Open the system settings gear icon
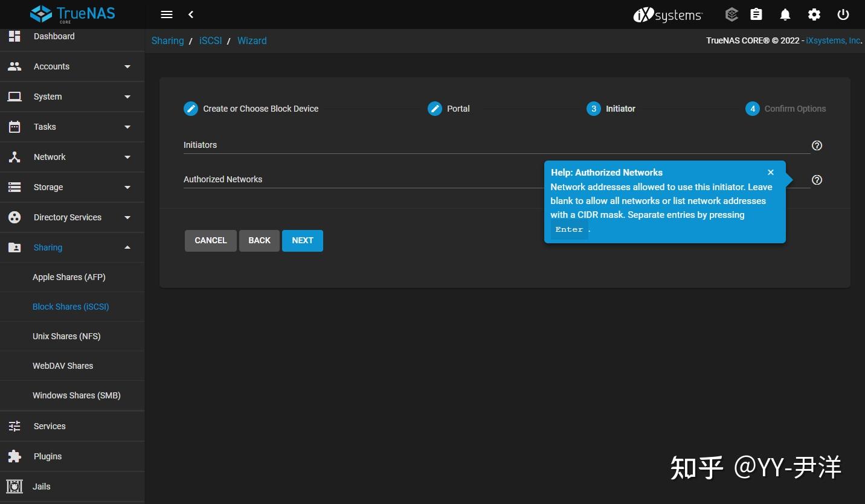This screenshot has width=865, height=504. click(814, 14)
